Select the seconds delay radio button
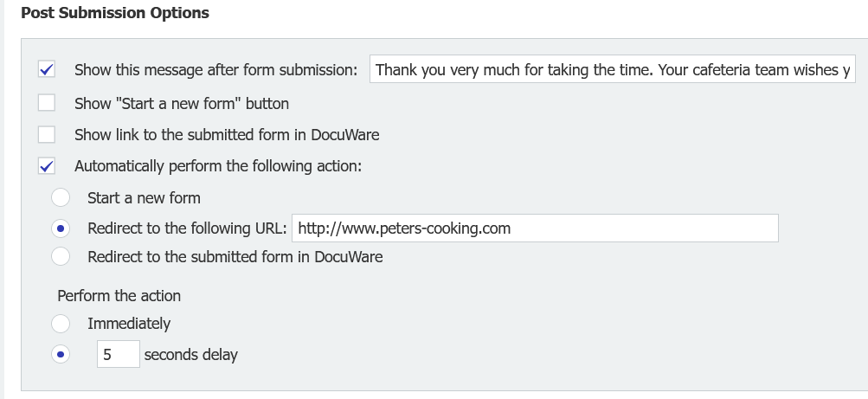Viewport: 868px width, 399px height. tap(61, 354)
